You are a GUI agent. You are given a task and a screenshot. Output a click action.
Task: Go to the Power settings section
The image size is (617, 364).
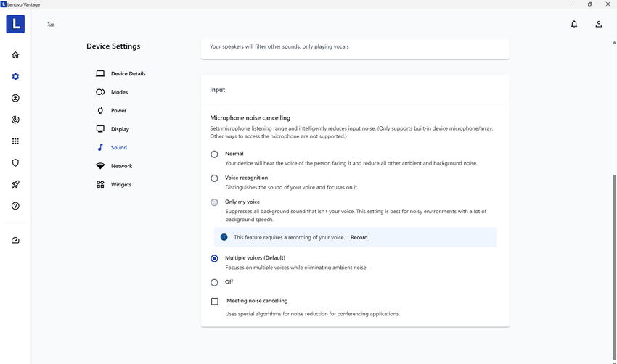click(x=118, y=111)
